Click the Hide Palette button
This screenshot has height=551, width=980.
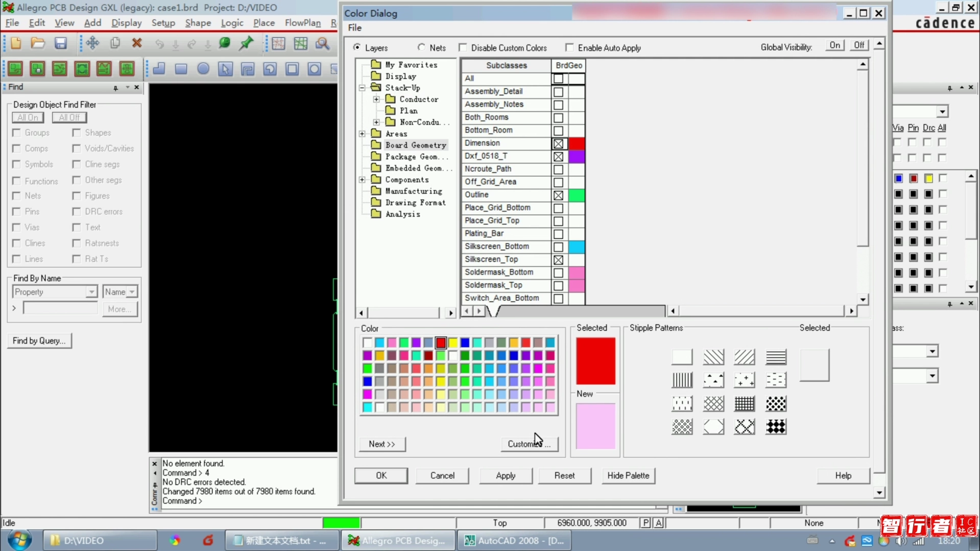628,475
